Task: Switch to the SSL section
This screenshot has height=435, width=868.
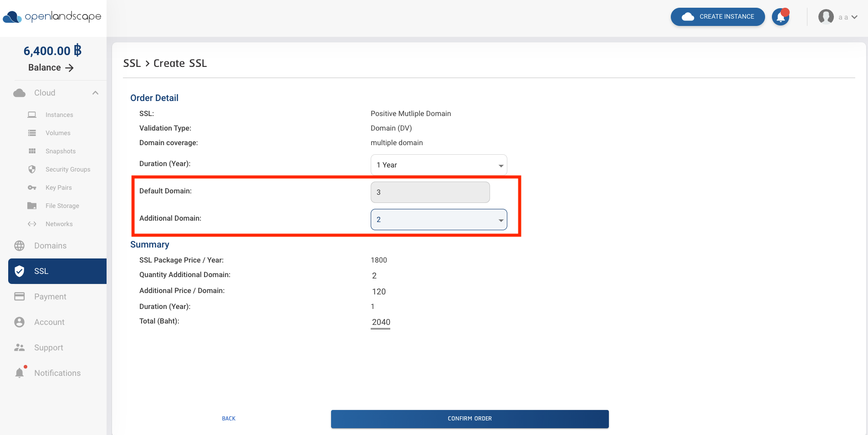Action: [x=41, y=271]
